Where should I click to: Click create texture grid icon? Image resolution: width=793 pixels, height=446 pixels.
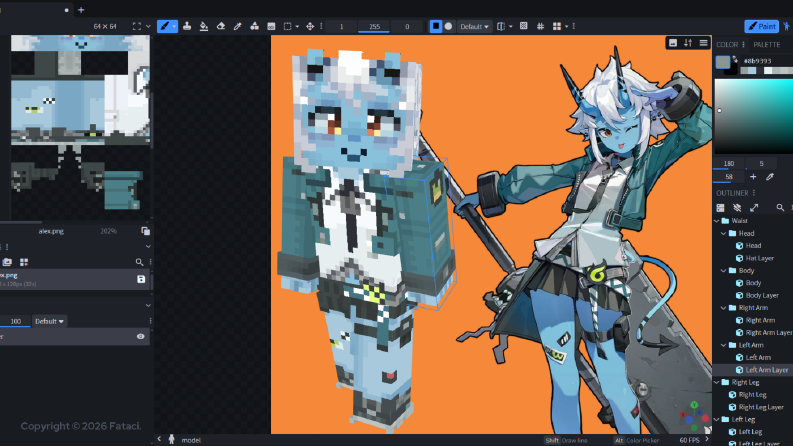point(24,262)
